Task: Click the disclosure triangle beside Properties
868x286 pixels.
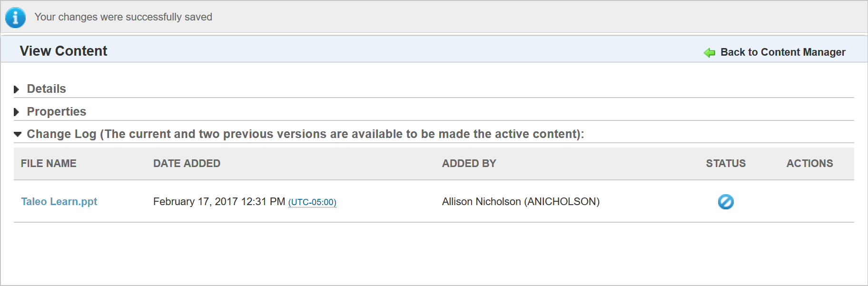Action: [17, 111]
